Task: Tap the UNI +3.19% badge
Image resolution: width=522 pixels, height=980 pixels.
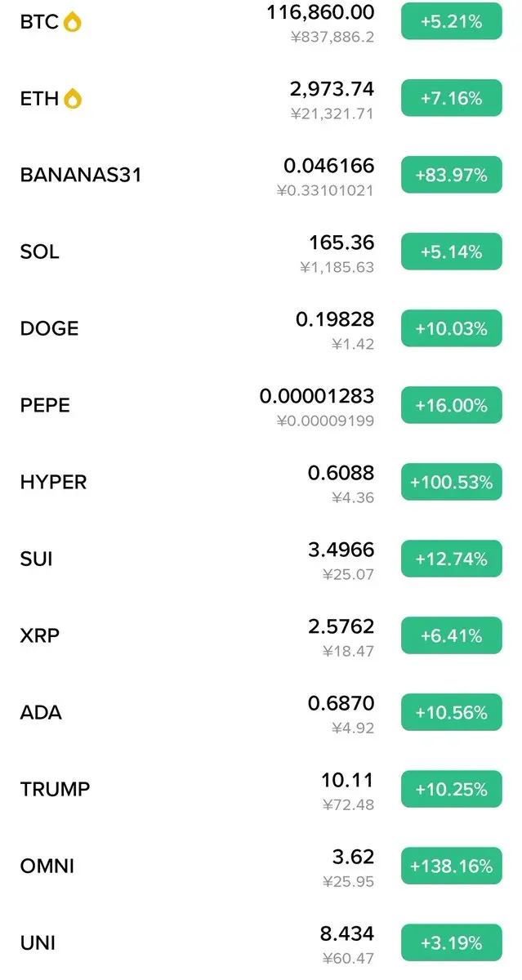Action: coord(451,943)
